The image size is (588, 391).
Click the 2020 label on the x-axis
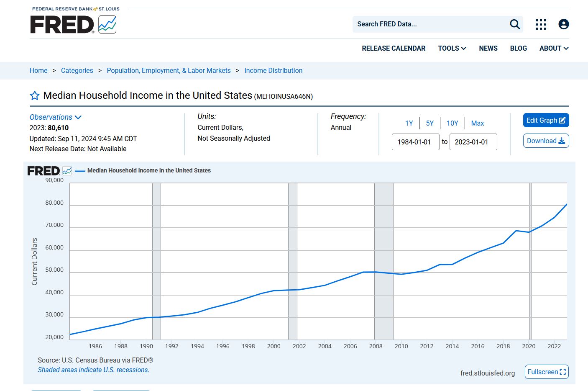click(529, 347)
